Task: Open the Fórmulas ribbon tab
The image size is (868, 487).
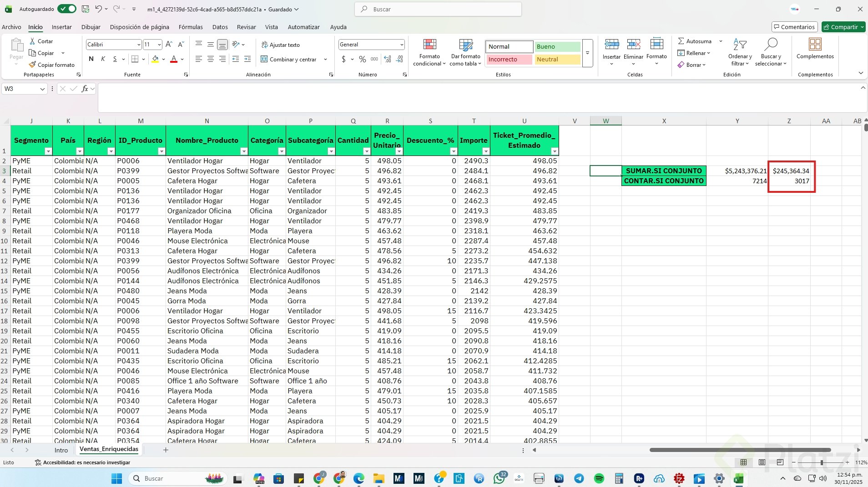Action: (191, 27)
